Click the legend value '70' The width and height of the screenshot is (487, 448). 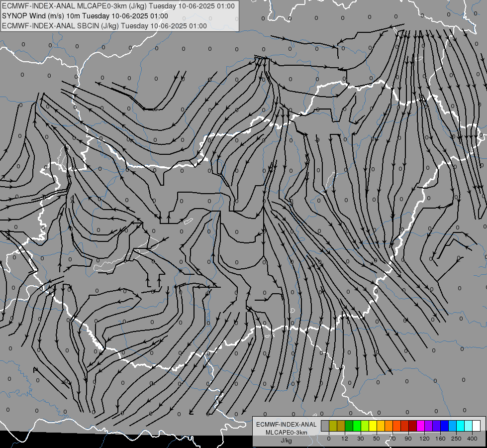click(x=392, y=439)
